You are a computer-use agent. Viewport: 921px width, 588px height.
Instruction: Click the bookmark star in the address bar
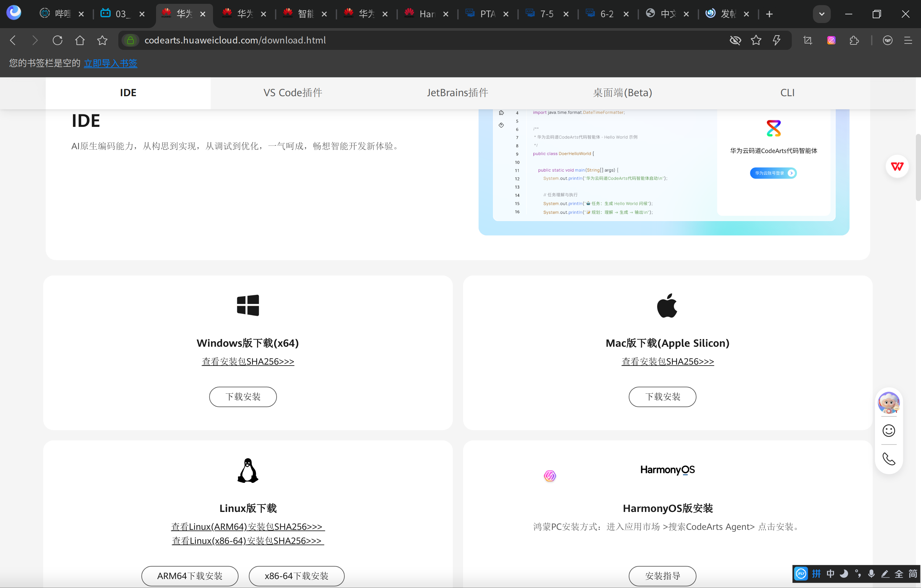tap(756, 40)
